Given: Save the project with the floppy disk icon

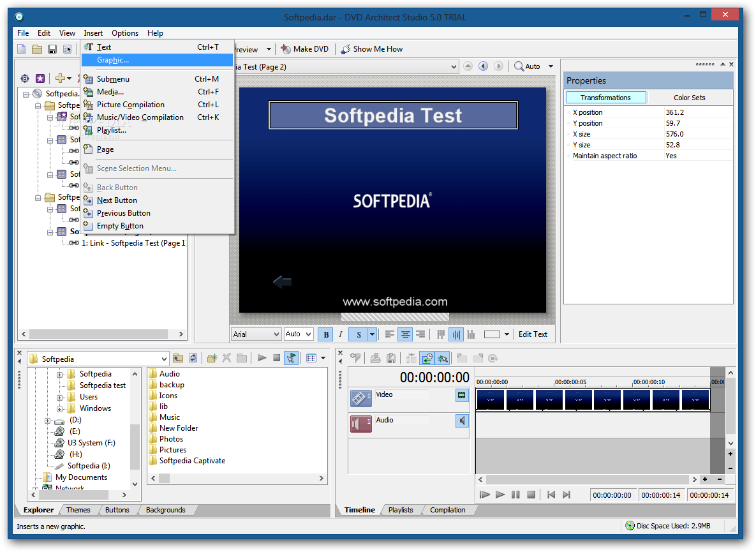Looking at the screenshot, I should [x=52, y=49].
